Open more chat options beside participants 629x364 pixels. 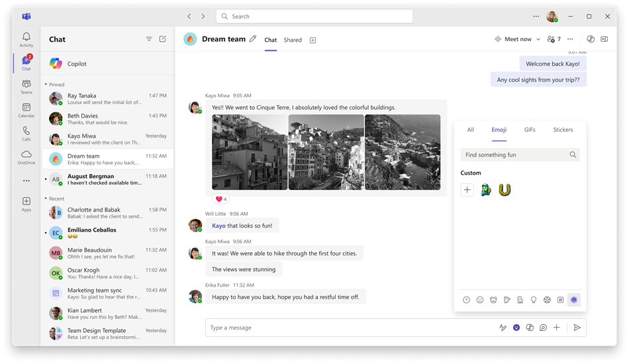click(570, 39)
